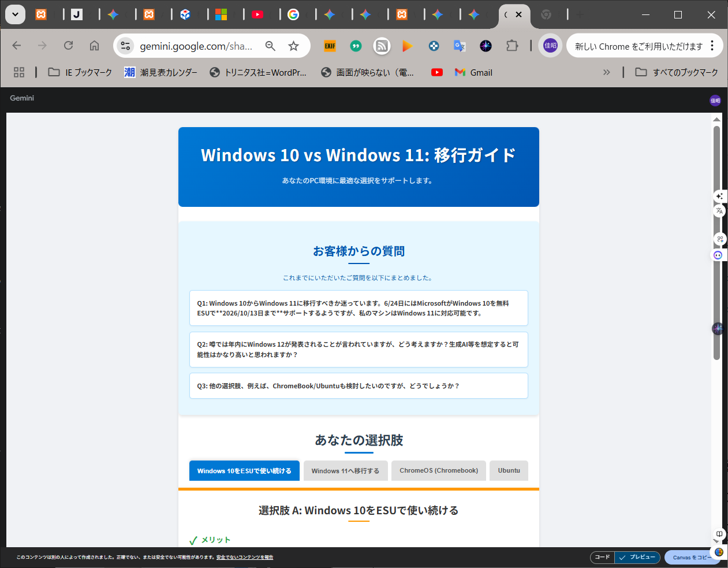Open the blue circular cross extension
This screenshot has width=728, height=568.
point(434,46)
